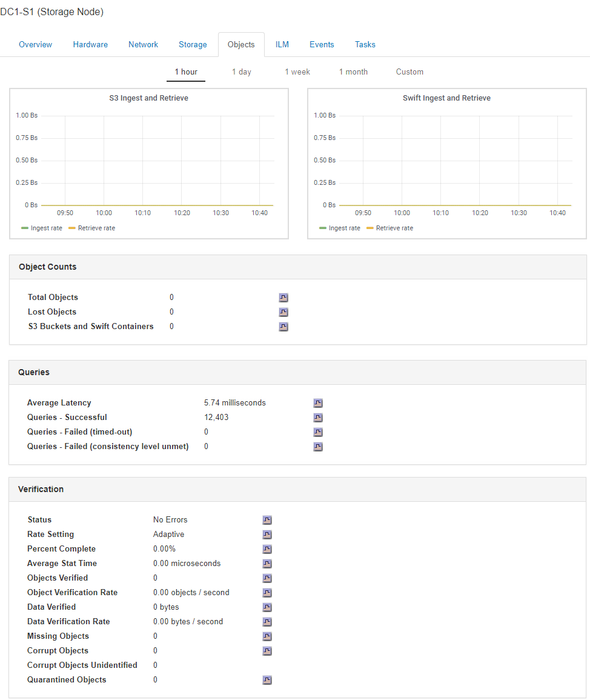
Task: Open the ILM tab
Action: click(282, 44)
